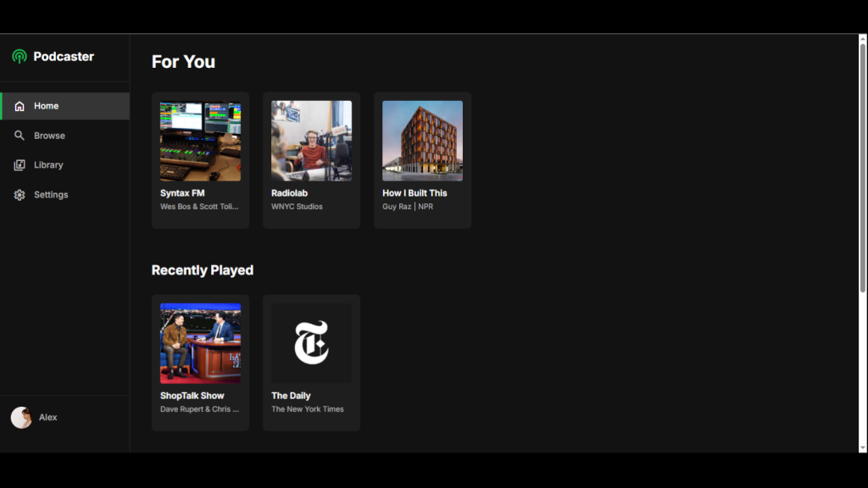Open the ShopTalk Show cover thumbnail
The width and height of the screenshot is (868, 488).
point(200,343)
